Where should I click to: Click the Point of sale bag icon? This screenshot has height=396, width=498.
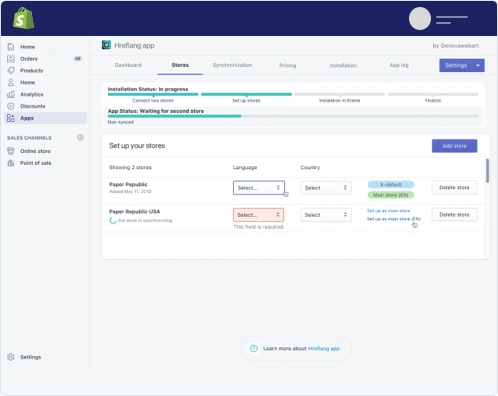pos(11,163)
